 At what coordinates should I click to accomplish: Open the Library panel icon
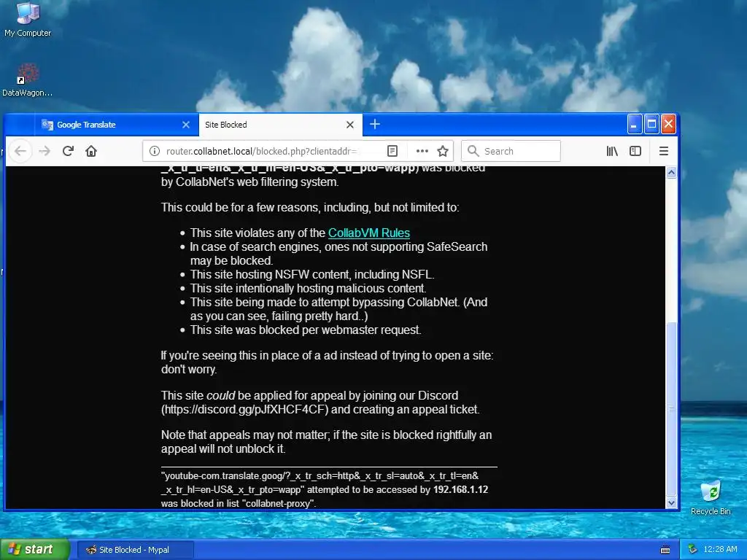[x=612, y=151]
